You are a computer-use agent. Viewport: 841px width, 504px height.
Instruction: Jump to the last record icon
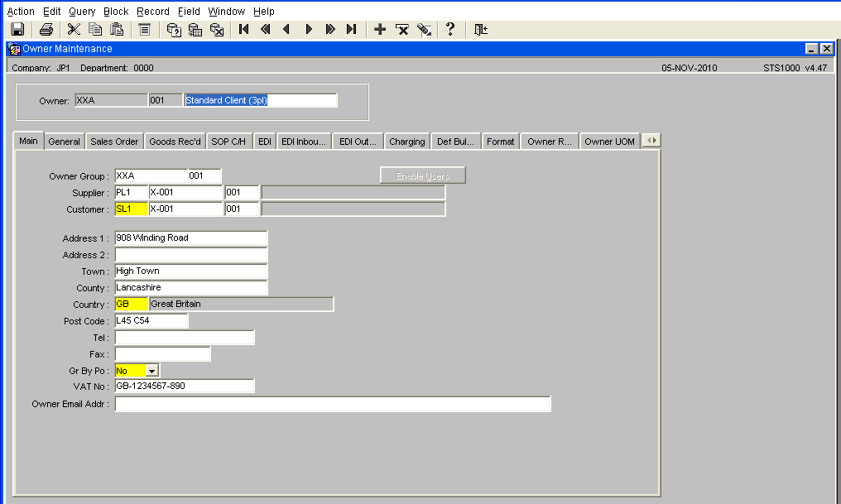(351, 30)
